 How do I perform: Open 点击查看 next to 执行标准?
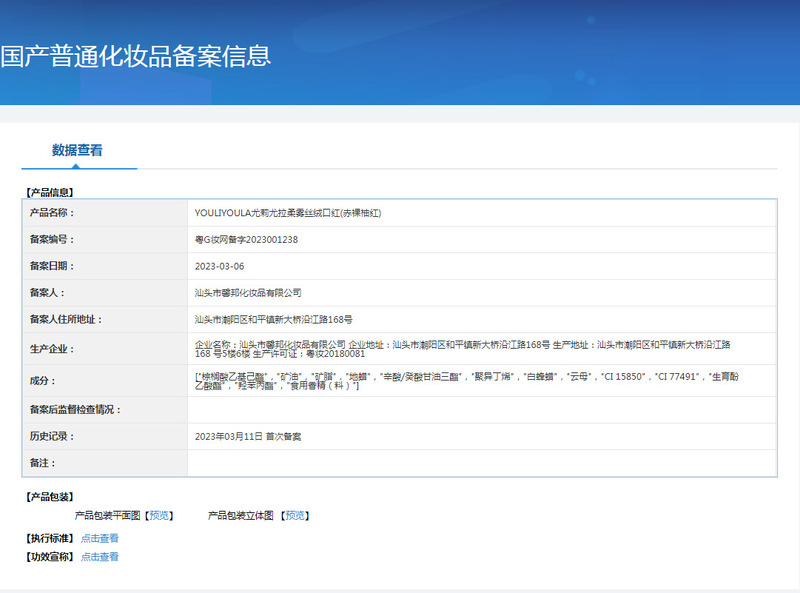point(99,538)
